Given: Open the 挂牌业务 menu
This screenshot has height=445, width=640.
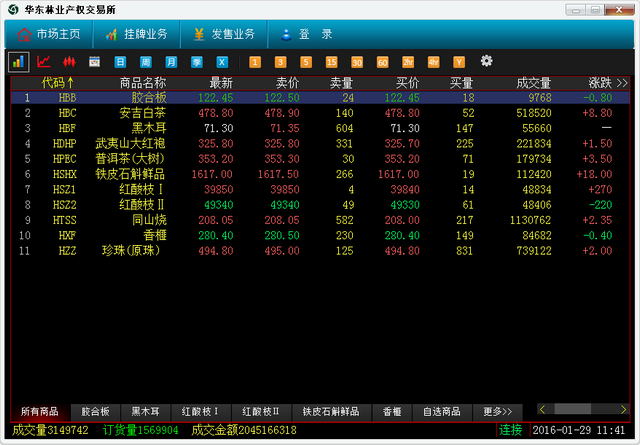Looking at the screenshot, I should click(137, 34).
